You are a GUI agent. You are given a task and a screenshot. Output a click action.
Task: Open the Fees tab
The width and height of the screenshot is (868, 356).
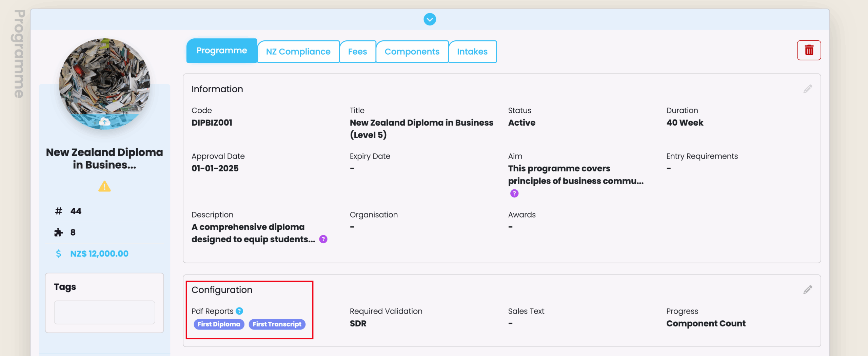click(x=357, y=52)
